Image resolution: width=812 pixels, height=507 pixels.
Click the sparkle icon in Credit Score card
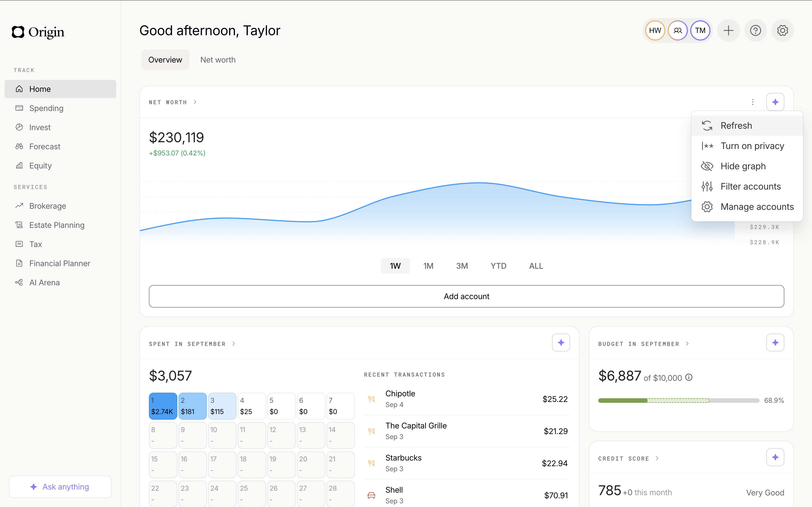tap(775, 457)
